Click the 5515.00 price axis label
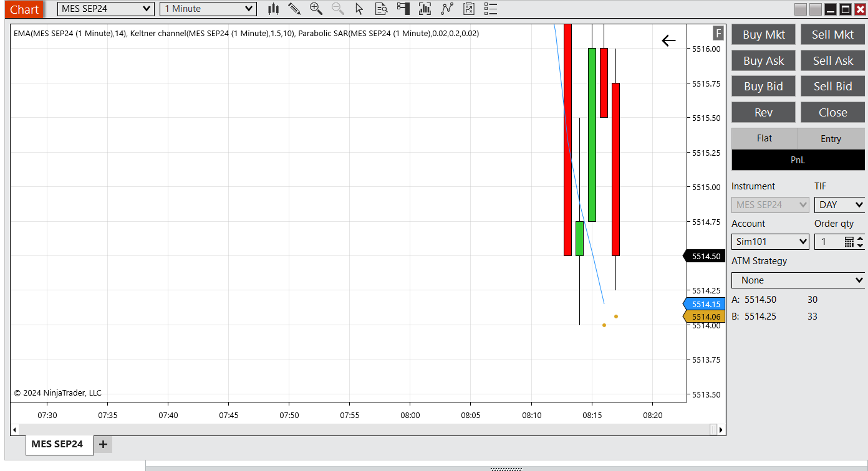Screen dimensions: 868x471 (706, 188)
